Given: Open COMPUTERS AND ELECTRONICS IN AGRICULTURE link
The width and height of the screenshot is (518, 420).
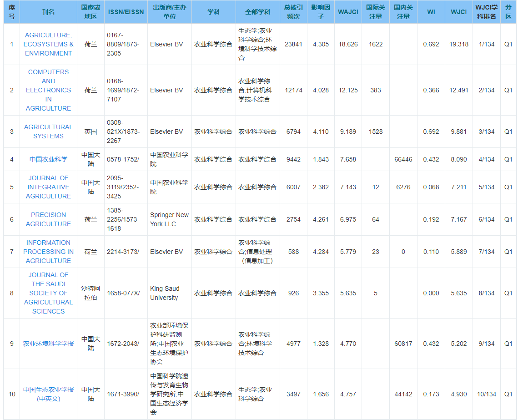Looking at the screenshot, I should (48, 90).
